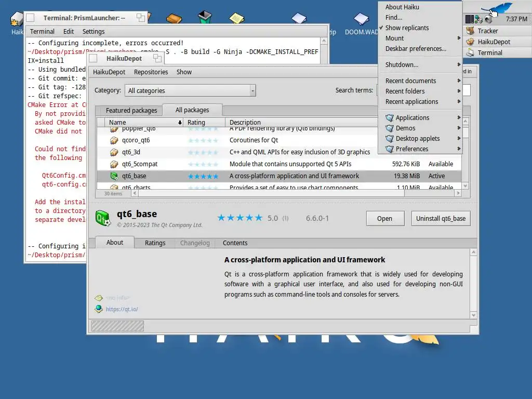Open the https://qt.io/ link
The width and height of the screenshot is (532, 399).
point(122,309)
